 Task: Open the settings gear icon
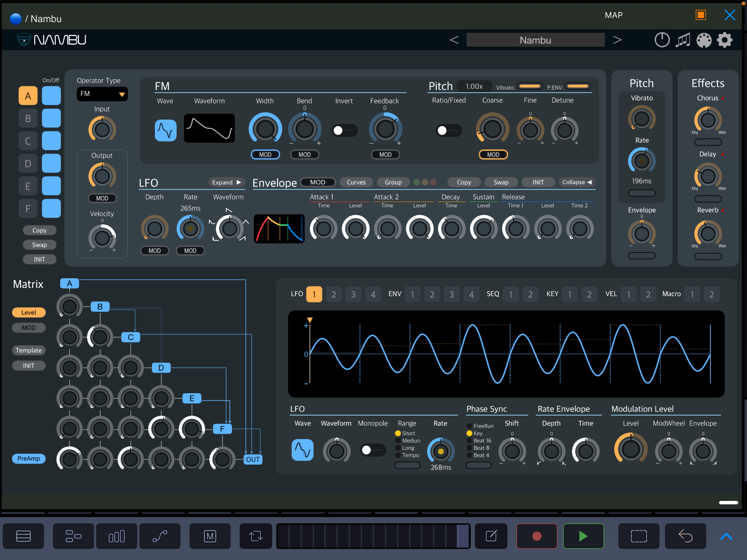coord(725,40)
